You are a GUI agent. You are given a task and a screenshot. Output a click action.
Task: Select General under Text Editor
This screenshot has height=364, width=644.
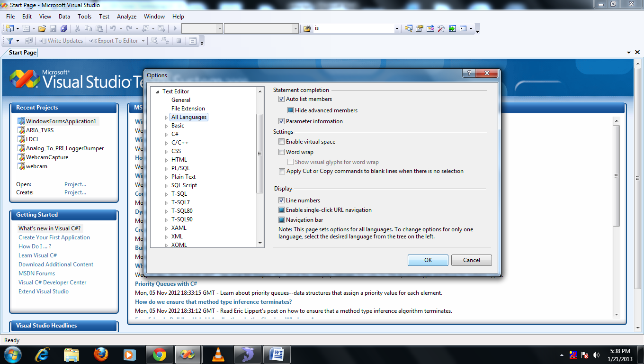pyautogui.click(x=181, y=100)
